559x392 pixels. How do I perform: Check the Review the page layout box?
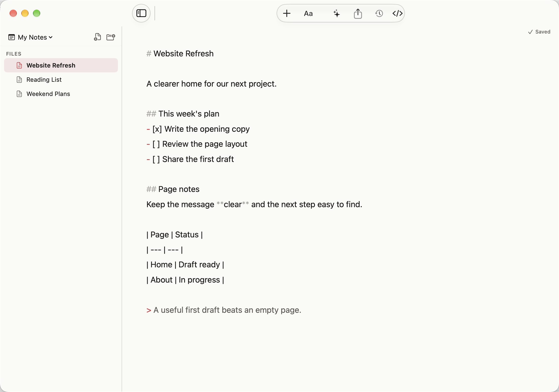pyautogui.click(x=156, y=144)
